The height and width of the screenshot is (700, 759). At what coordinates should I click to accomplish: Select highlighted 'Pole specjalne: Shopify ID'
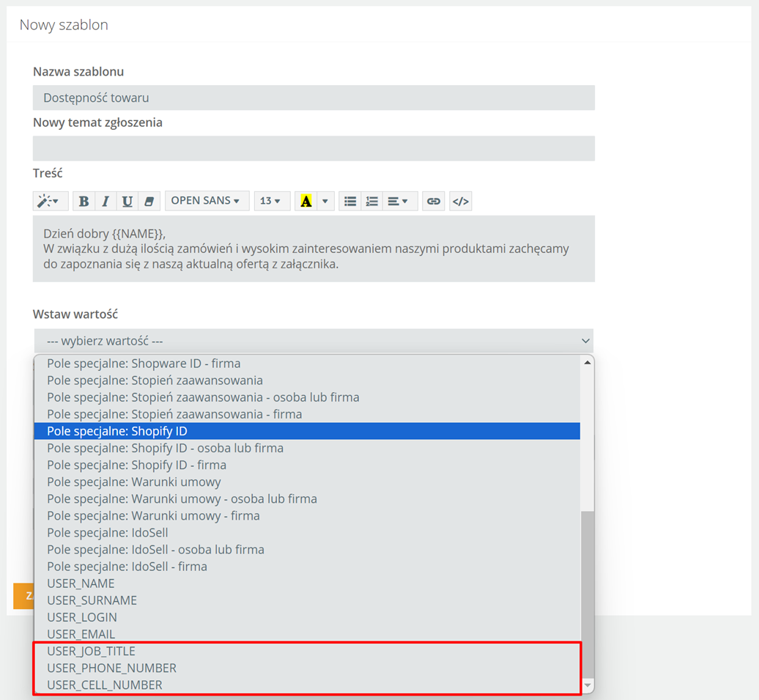[x=307, y=431]
